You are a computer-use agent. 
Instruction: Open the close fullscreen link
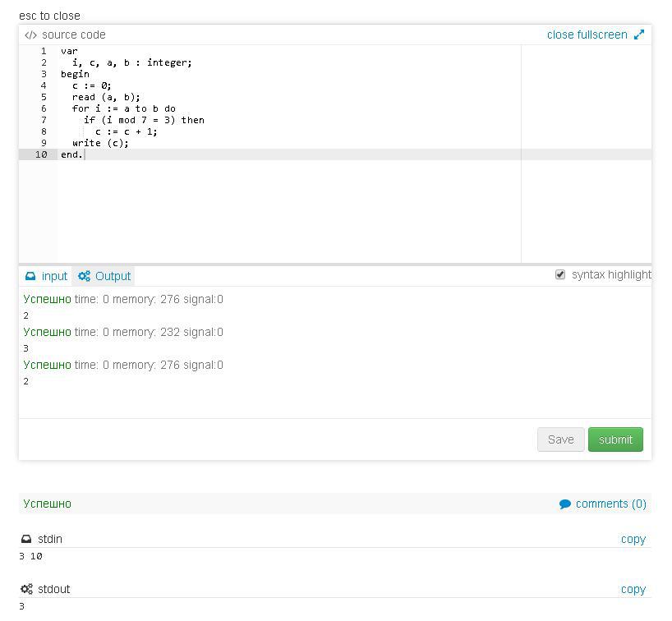click(x=587, y=34)
